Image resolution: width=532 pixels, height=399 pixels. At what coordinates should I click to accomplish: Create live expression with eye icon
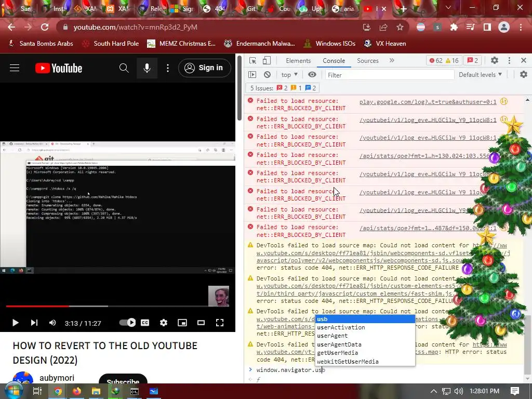(312, 75)
